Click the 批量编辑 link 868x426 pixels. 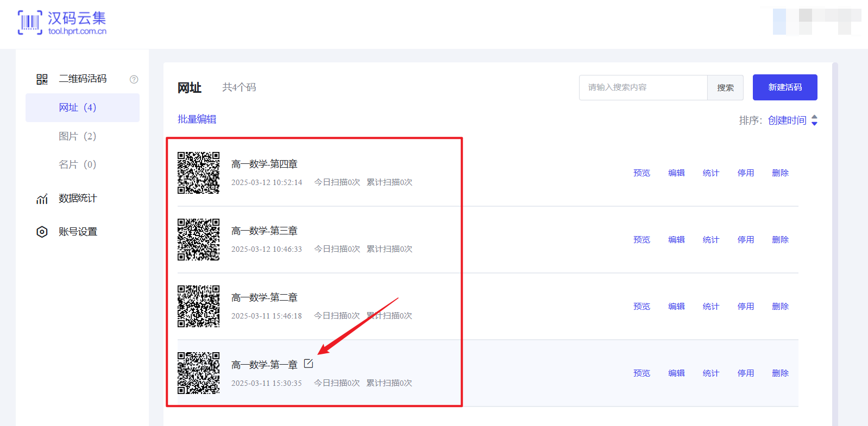click(x=197, y=119)
